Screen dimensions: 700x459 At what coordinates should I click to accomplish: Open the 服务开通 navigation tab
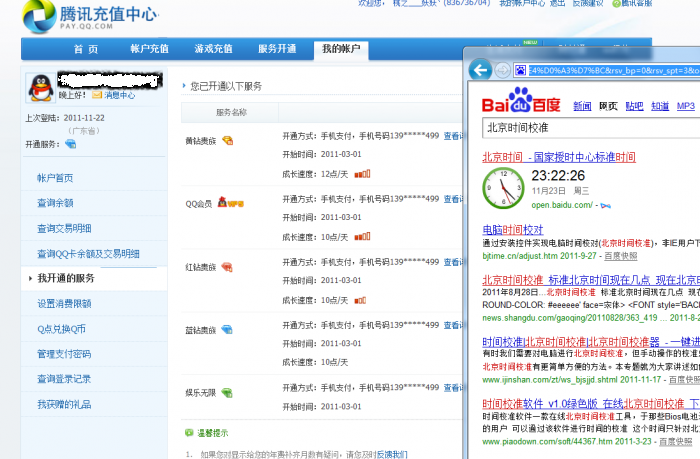click(x=277, y=49)
